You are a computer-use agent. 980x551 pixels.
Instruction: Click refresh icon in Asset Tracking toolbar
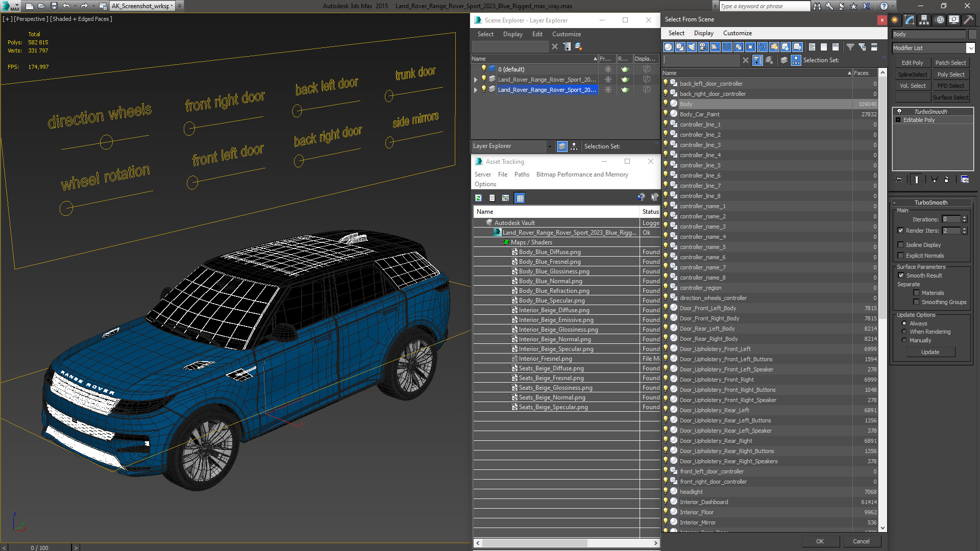478,198
